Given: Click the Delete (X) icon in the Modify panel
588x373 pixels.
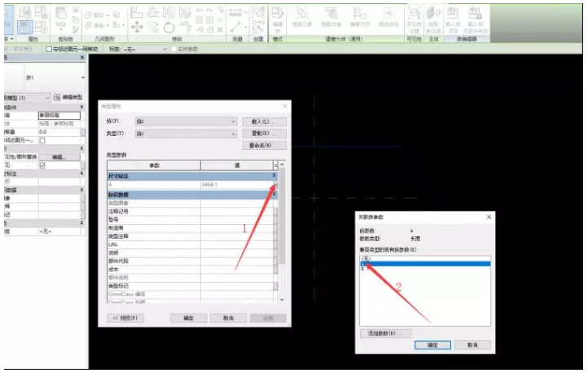Looking at the screenshot, I should tap(220, 29).
